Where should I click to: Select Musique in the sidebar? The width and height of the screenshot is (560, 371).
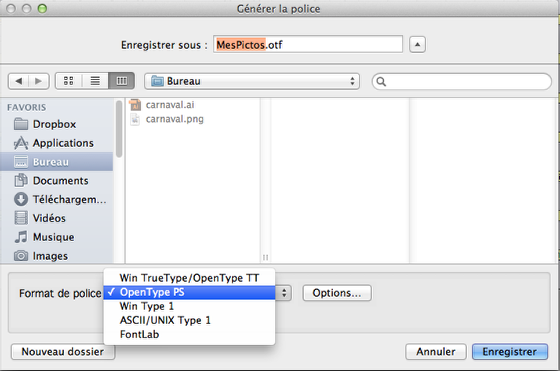[x=56, y=237]
